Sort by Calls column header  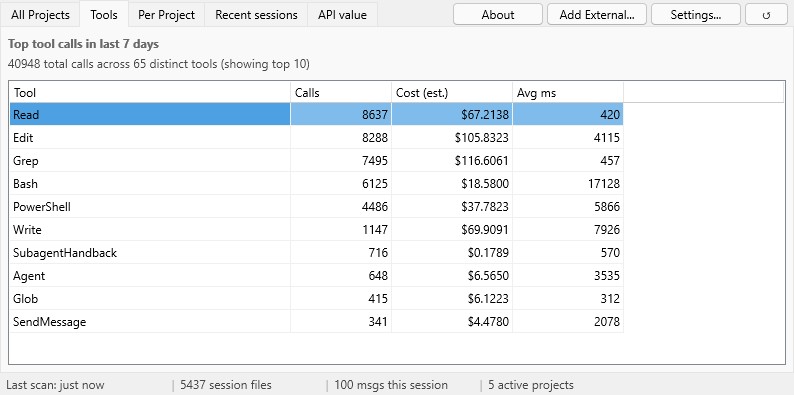[x=341, y=93]
